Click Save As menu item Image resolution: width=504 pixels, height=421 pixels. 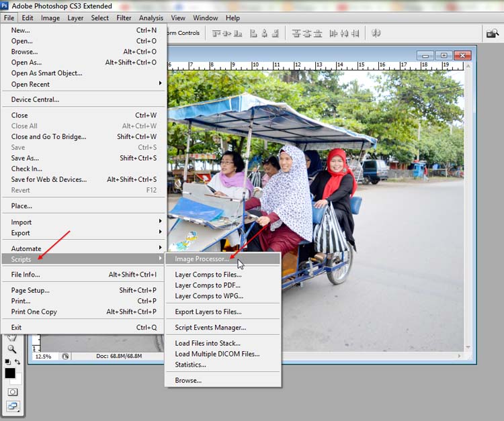point(83,158)
